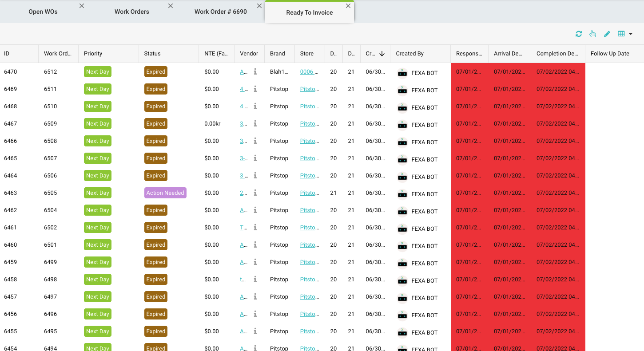Click the Action Needed status badge
Screen dimensions: 644x351
(165, 193)
